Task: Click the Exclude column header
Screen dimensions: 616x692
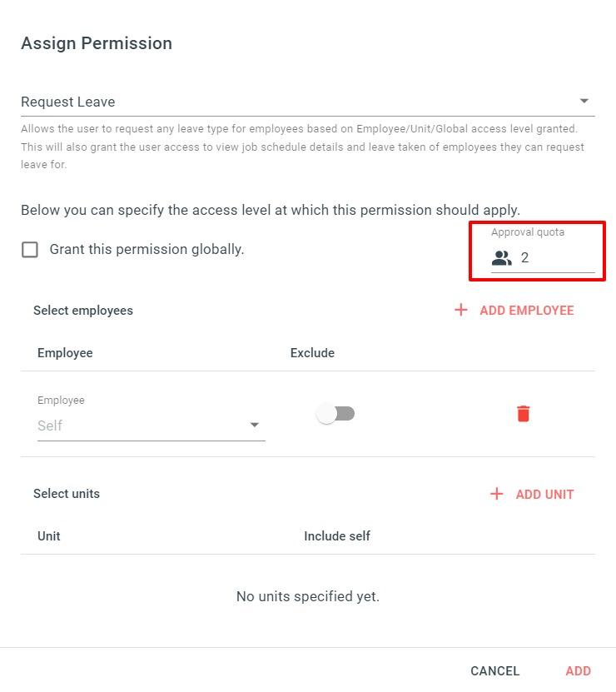Action: (x=312, y=352)
